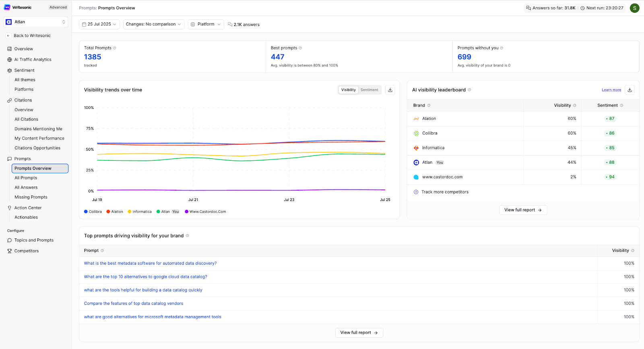This screenshot has height=349, width=644.
Task: Open All themes in sidebar
Action: (25, 80)
